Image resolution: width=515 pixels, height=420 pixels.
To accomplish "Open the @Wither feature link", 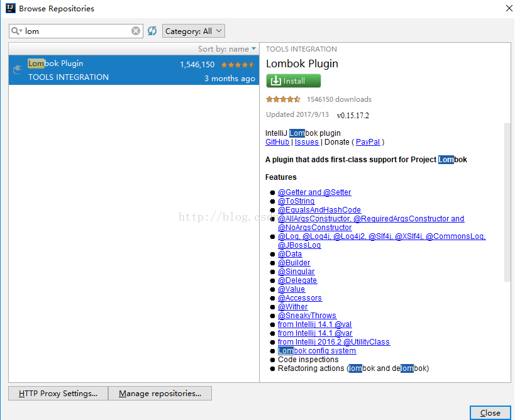I will (292, 307).
